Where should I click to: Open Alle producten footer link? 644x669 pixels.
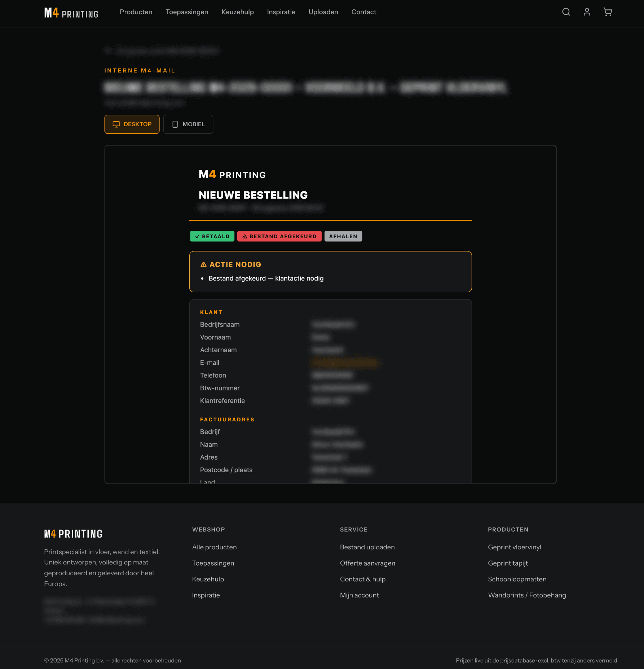pyautogui.click(x=215, y=547)
